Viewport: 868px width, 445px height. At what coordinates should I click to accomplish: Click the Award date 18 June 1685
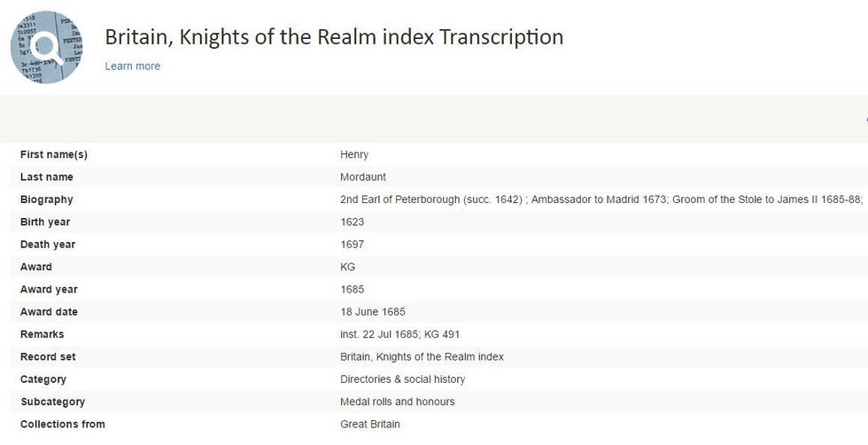[373, 312]
